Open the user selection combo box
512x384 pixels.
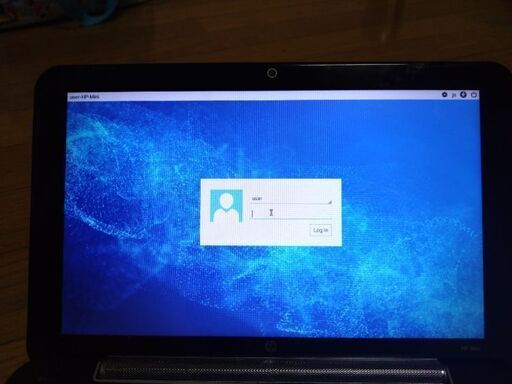[291, 199]
